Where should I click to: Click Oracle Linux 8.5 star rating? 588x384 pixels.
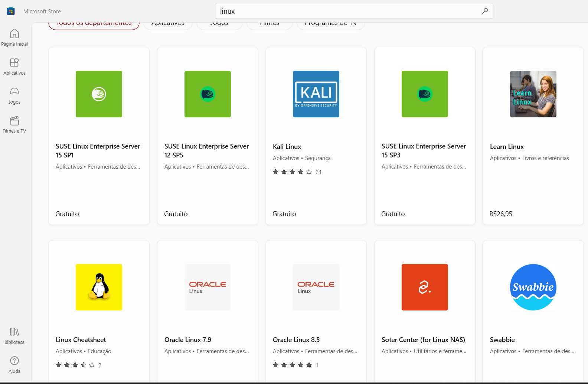pyautogui.click(x=296, y=365)
